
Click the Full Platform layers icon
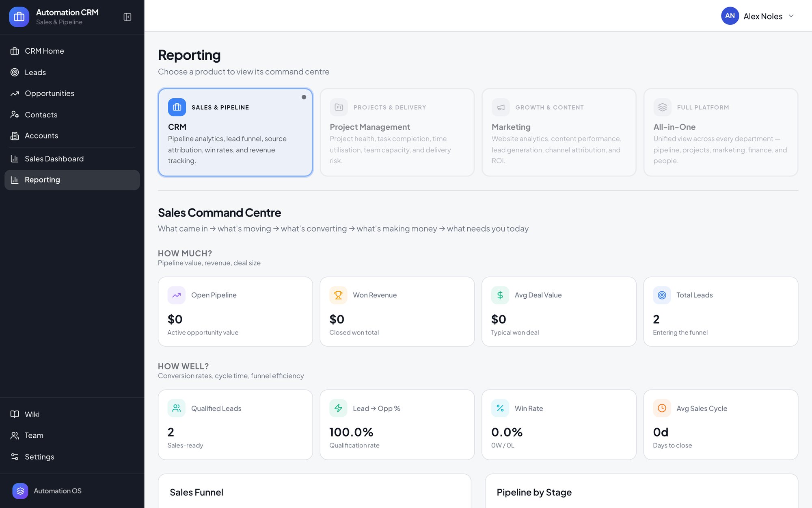(x=663, y=107)
